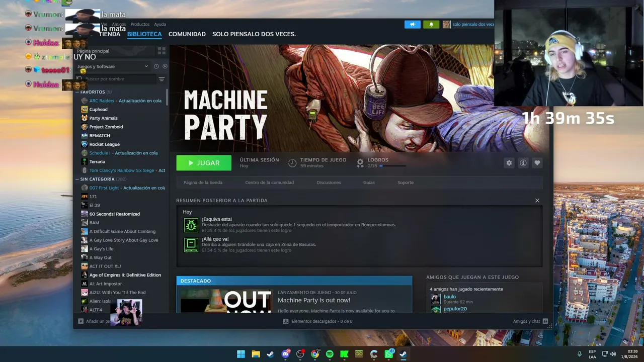Screen dimensions: 644x362
Task: Open the Amigos y chat icon
Action: pos(545,321)
